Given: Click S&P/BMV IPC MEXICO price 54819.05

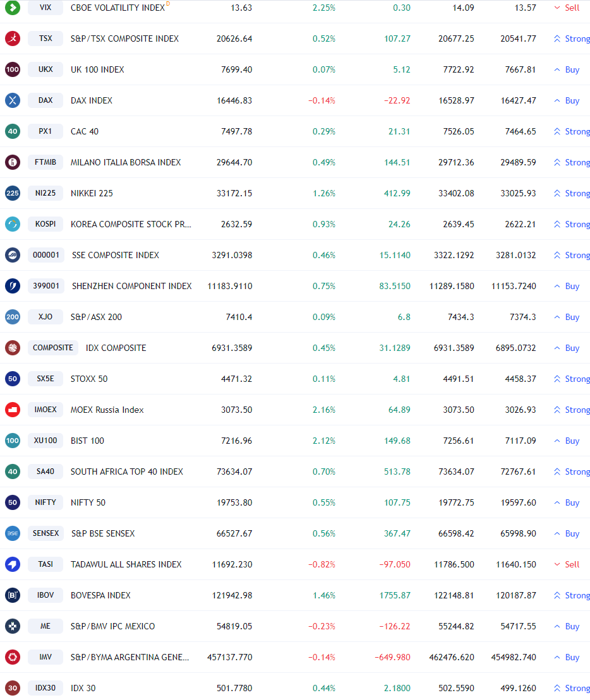Looking at the screenshot, I should point(234,626).
